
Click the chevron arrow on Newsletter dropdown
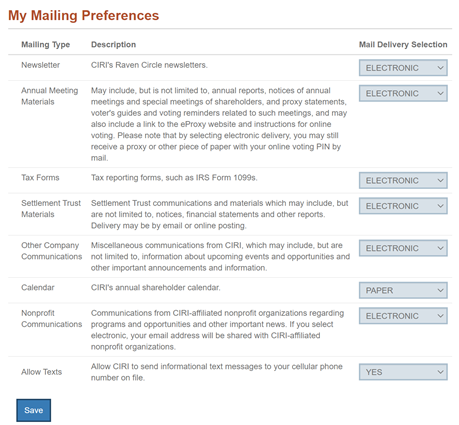coord(440,68)
